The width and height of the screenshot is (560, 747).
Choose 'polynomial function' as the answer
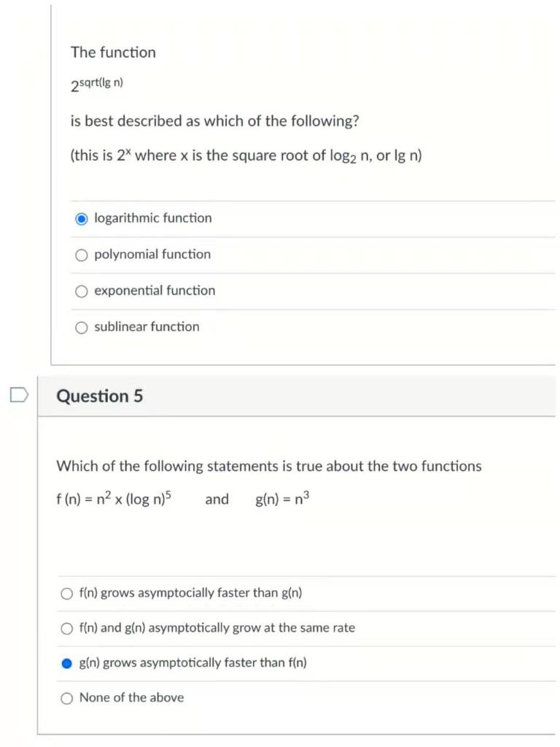click(x=81, y=254)
